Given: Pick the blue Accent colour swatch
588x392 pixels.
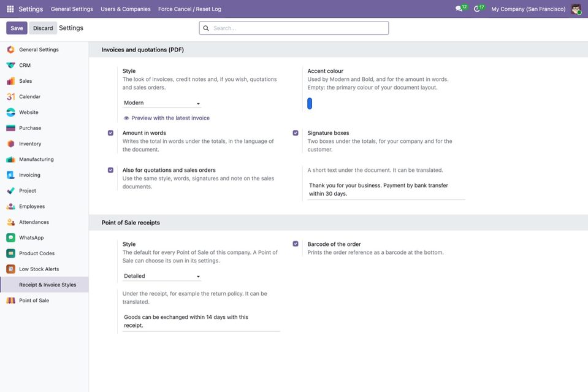Looking at the screenshot, I should (x=310, y=104).
